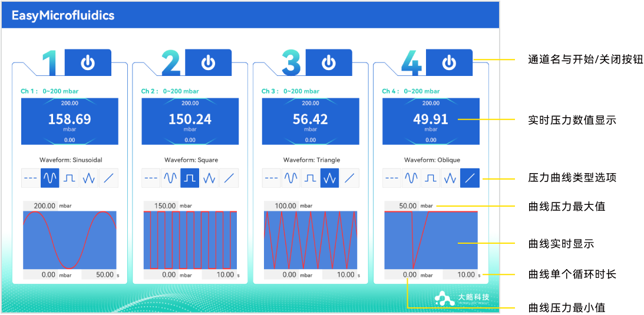This screenshot has width=644, height=315.
Task: Toggle channel 2 power button
Action: 208,63
